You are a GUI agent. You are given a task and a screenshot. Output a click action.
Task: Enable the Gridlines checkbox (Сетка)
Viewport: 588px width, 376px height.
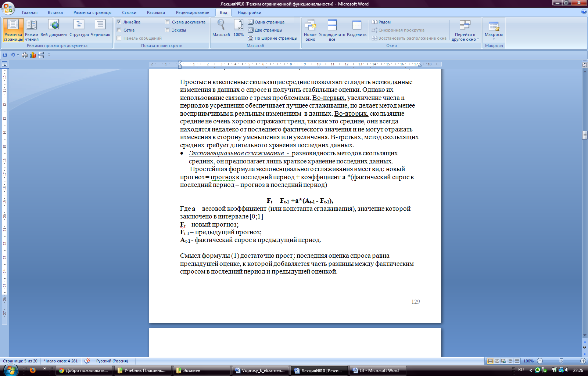tap(119, 30)
